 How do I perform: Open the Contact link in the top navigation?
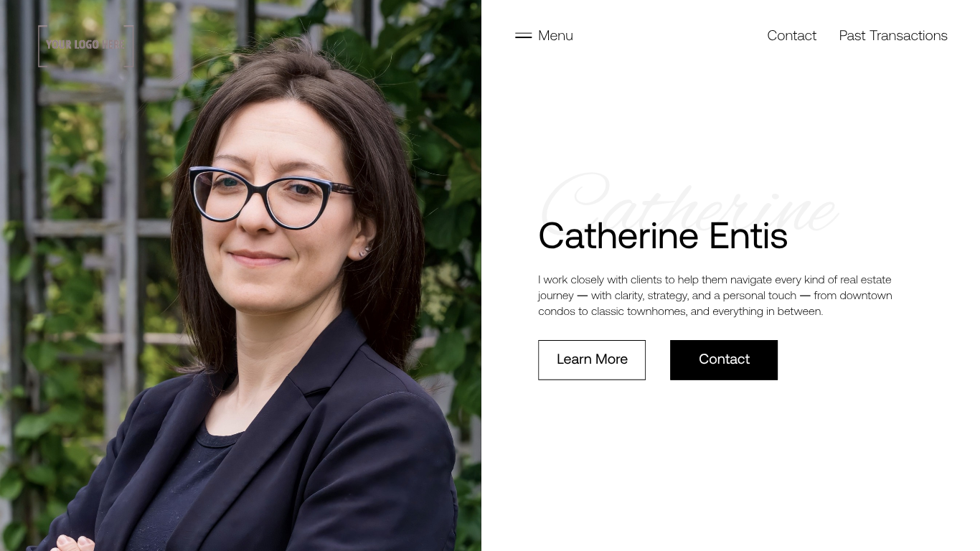point(791,35)
